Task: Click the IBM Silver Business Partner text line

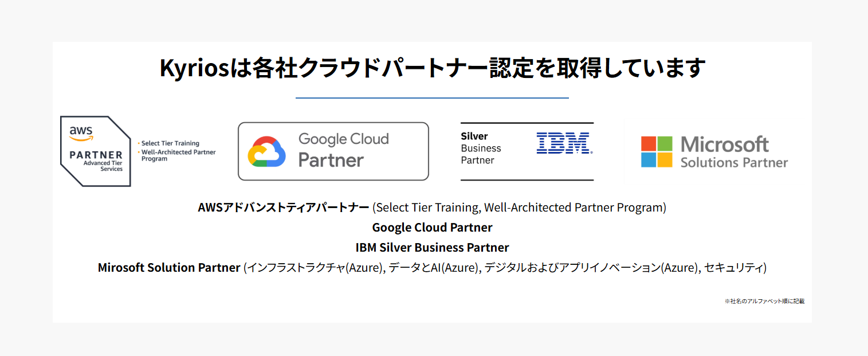Action: (432, 248)
